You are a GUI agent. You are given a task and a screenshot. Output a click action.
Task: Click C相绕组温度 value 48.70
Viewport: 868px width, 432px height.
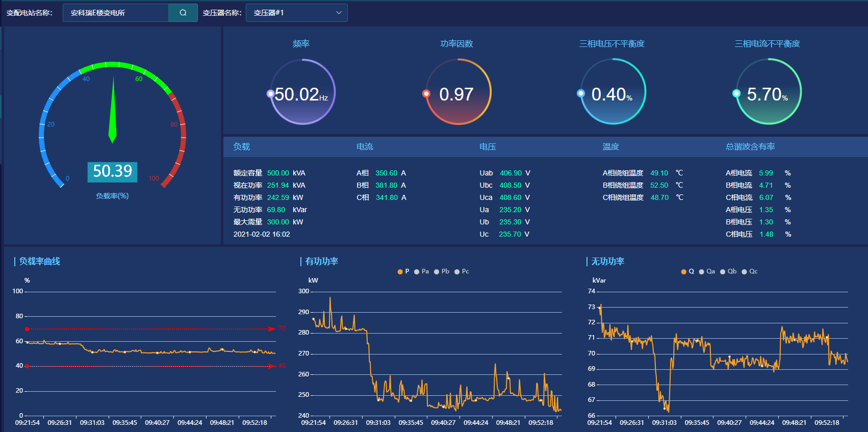(x=659, y=198)
